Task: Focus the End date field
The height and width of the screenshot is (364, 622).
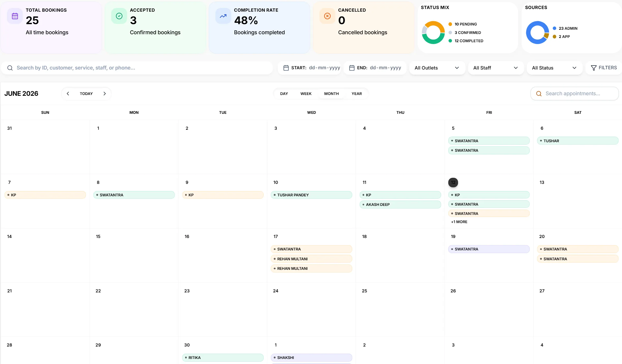Action: (375, 68)
